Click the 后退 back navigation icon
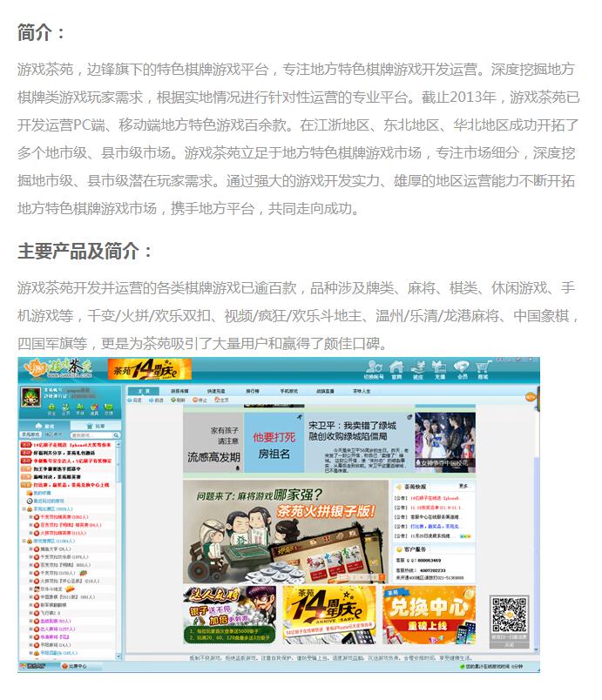Viewport: 602px width, 700px height. (x=131, y=400)
